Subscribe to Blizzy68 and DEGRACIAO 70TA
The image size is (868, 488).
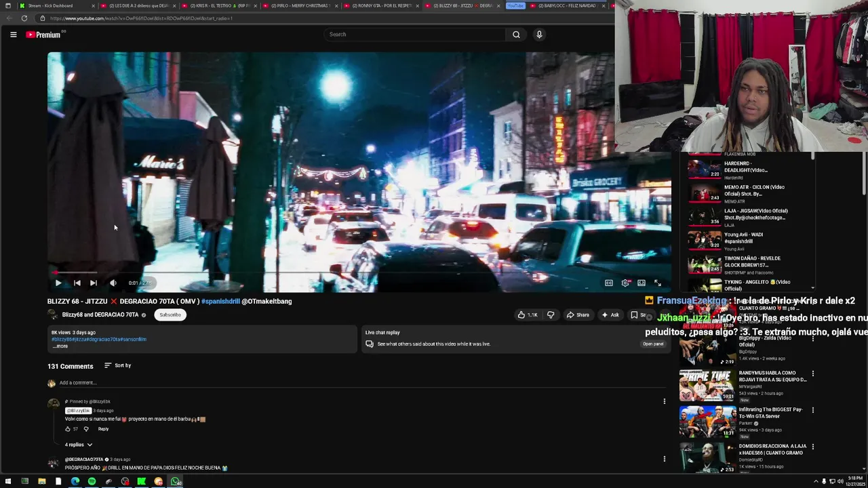[x=170, y=315]
